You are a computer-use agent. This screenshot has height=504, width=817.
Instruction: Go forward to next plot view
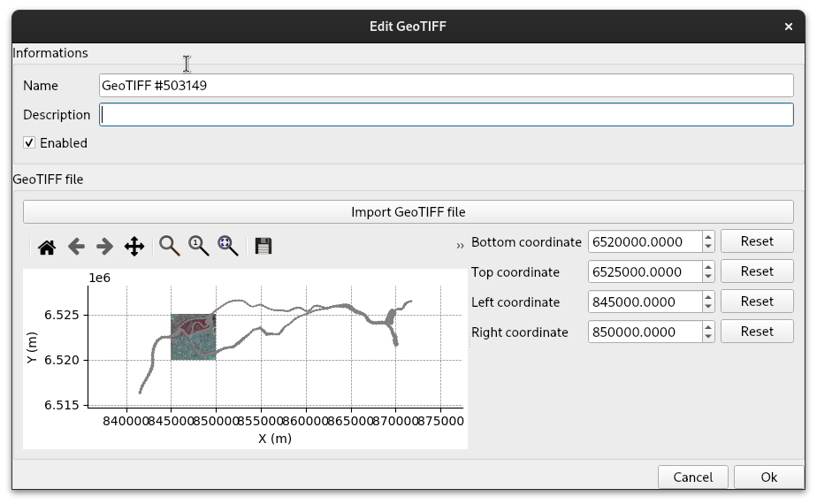[104, 247]
